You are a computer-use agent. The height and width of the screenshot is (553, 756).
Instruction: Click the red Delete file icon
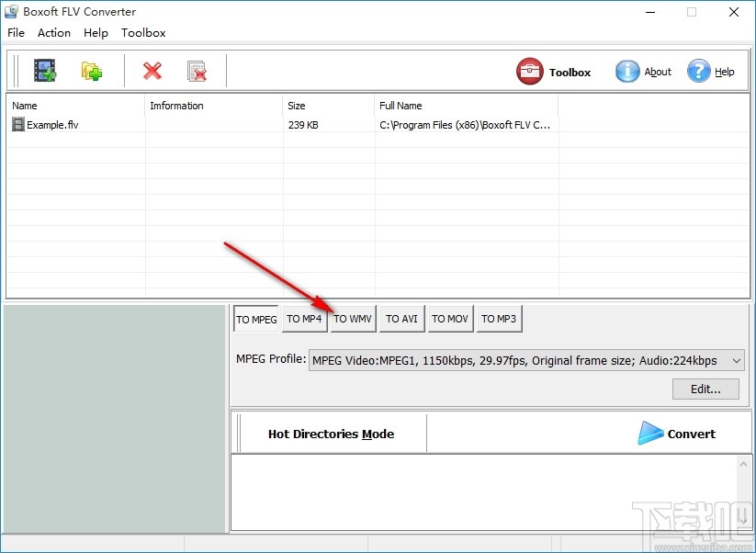[x=152, y=70]
